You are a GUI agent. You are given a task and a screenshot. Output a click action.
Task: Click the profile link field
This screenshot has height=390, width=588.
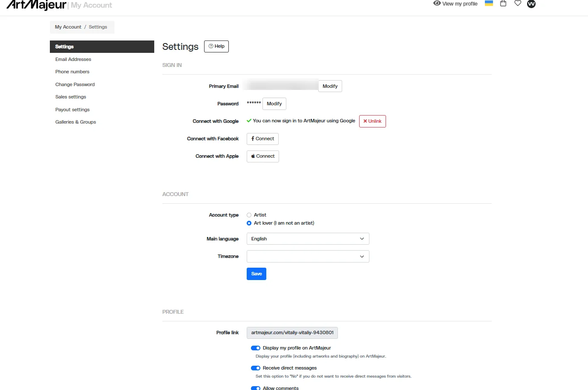[292, 333]
